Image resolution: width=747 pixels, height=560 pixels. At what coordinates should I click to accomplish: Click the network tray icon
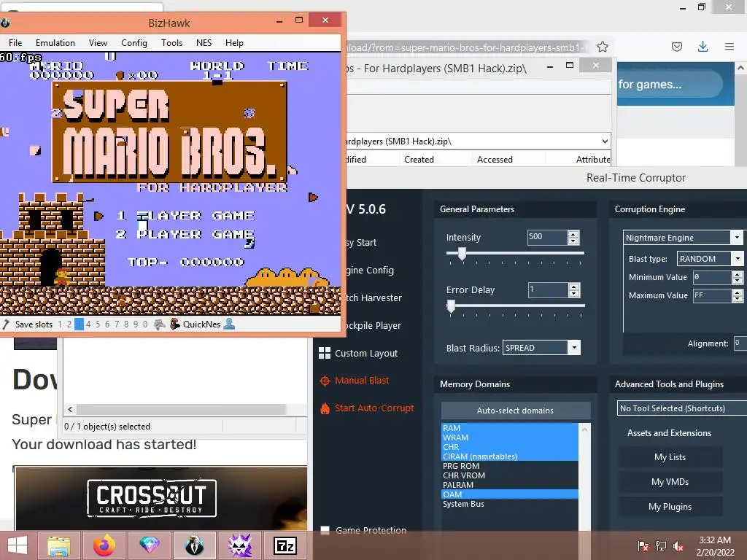point(660,546)
